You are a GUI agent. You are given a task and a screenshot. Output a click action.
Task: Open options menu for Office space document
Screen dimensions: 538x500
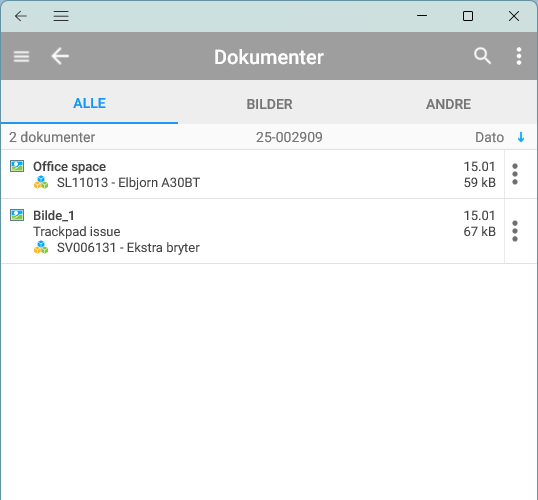click(x=515, y=174)
